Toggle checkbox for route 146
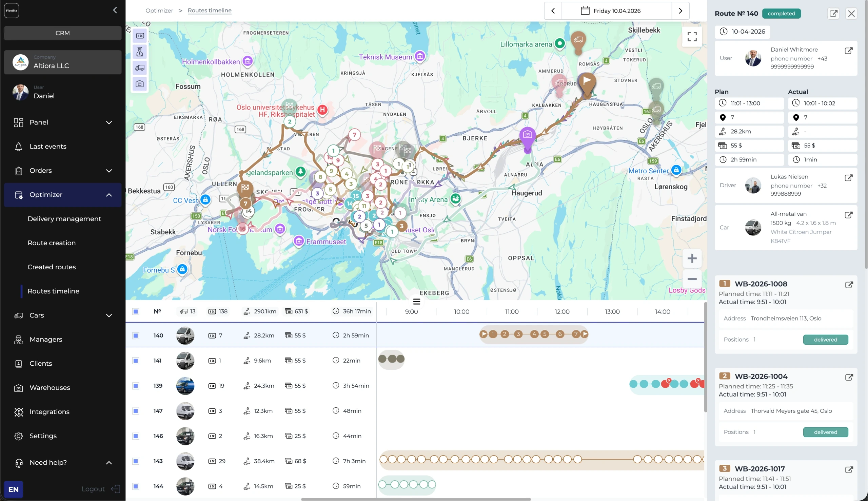868x501 pixels. click(x=136, y=436)
